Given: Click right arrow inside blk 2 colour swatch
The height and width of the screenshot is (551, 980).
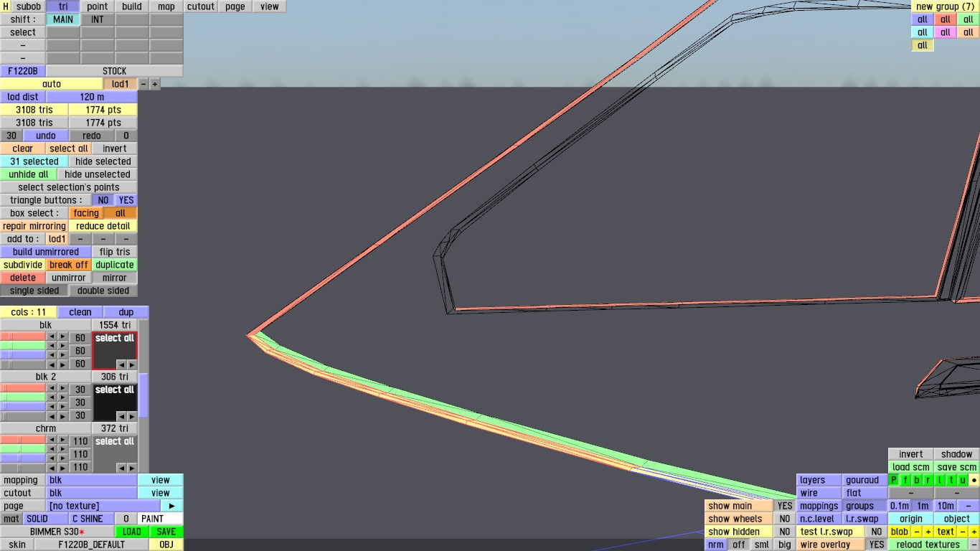Looking at the screenshot, I should 131,416.
